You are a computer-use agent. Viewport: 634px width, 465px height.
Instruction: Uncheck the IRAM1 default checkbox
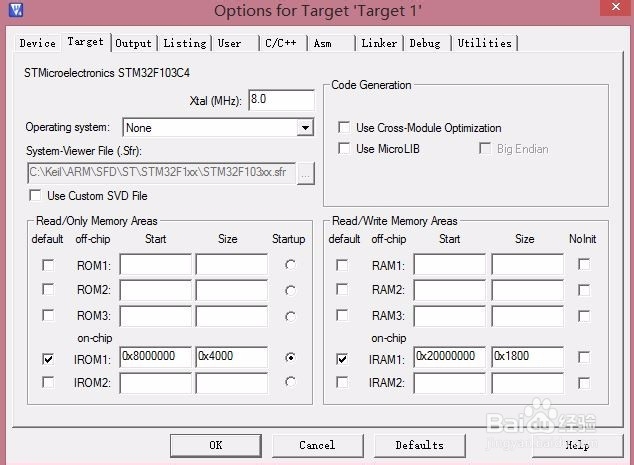point(342,359)
